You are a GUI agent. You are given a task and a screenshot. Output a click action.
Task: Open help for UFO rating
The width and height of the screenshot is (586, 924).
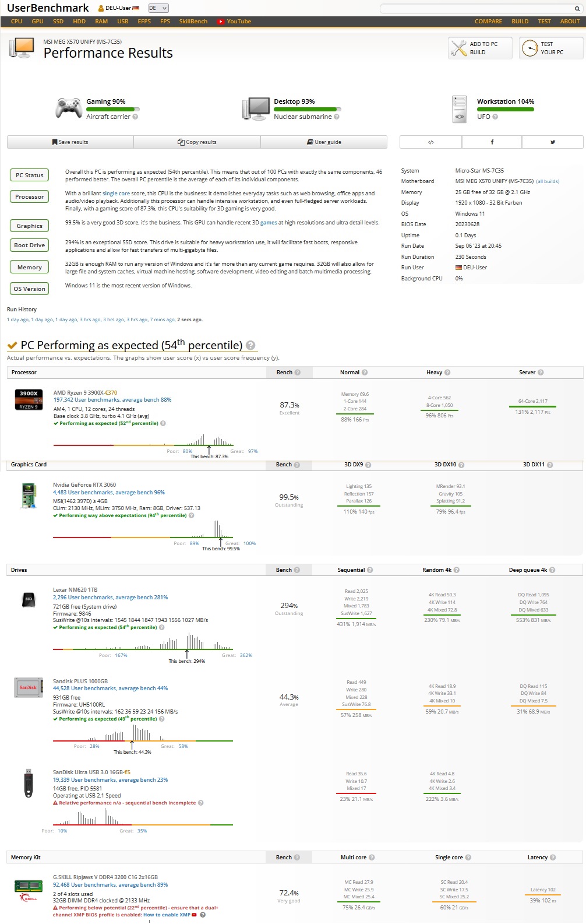(x=495, y=117)
